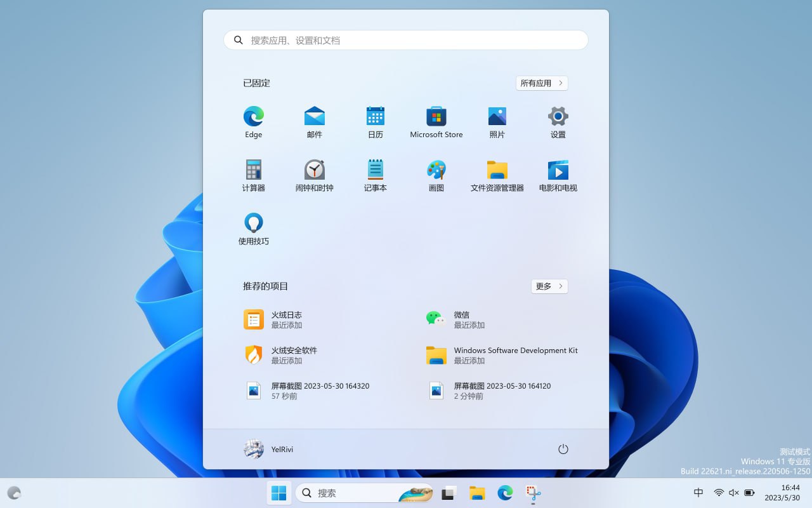Open File Explorer from the taskbar
Viewport: 812px width, 508px height.
(x=476, y=492)
